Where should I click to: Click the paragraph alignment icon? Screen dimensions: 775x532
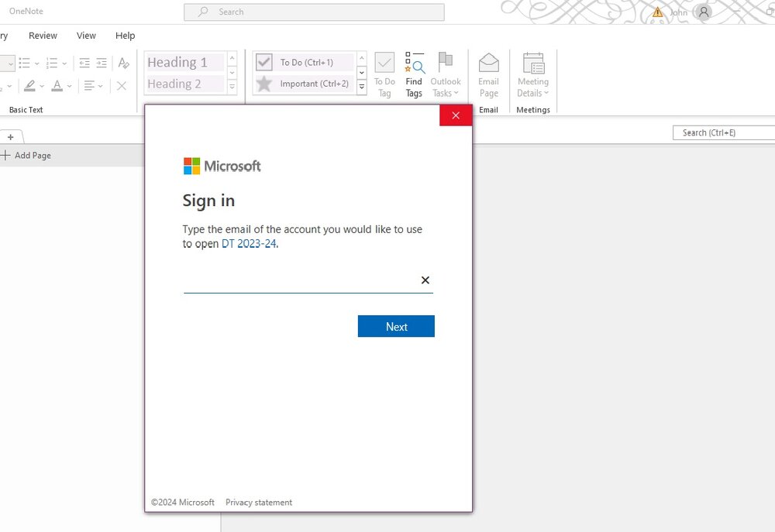(89, 86)
